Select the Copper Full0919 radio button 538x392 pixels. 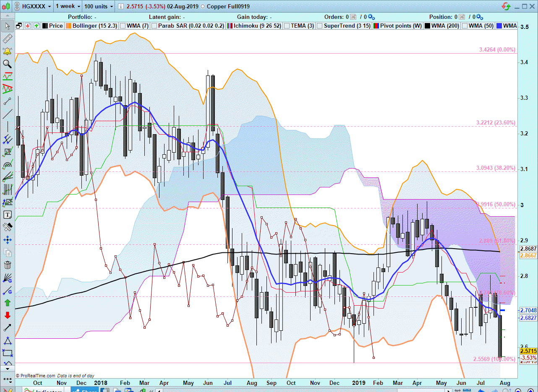point(203,7)
